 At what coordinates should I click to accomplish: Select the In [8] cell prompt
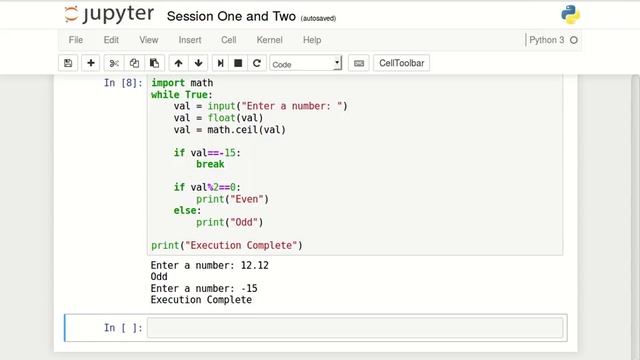[x=123, y=83]
